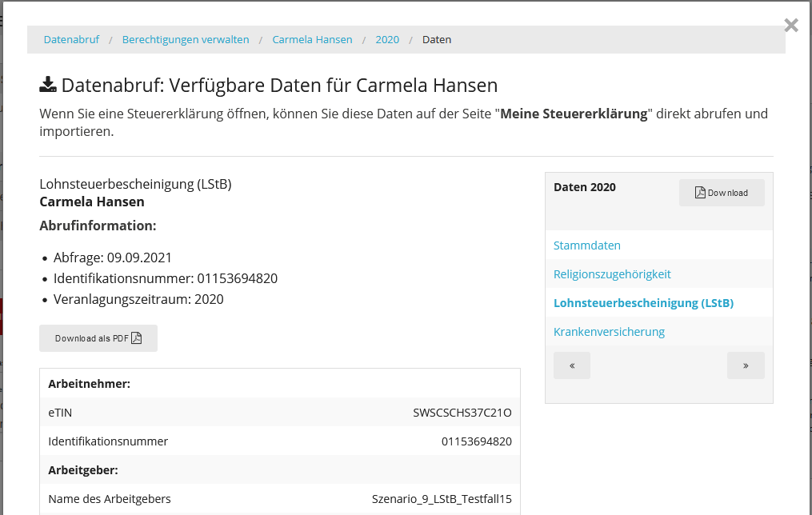Click the current 'Daten' breadcrumb item
812x515 pixels.
click(x=437, y=39)
